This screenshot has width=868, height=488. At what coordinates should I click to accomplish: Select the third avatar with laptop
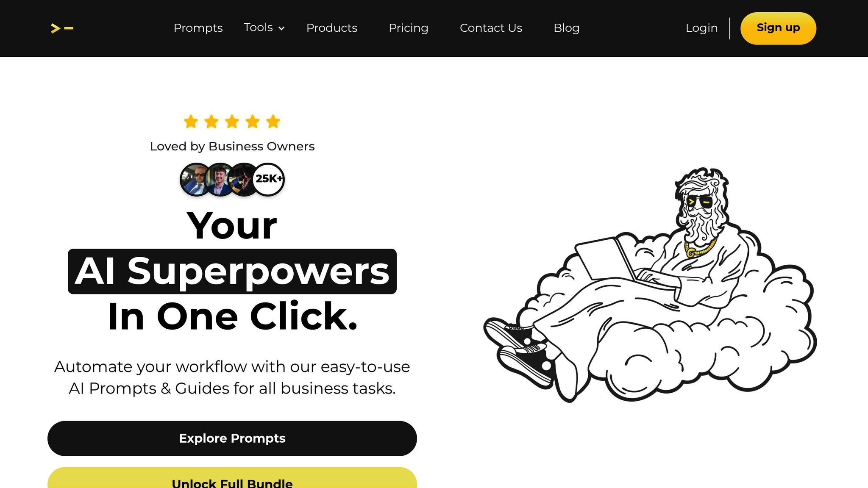pyautogui.click(x=243, y=180)
